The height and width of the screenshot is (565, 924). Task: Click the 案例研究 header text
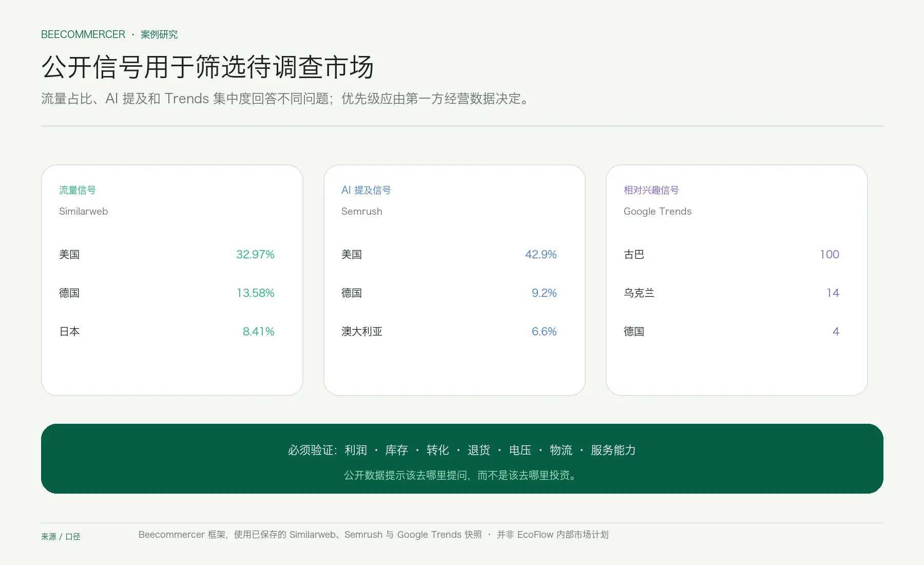tap(159, 34)
